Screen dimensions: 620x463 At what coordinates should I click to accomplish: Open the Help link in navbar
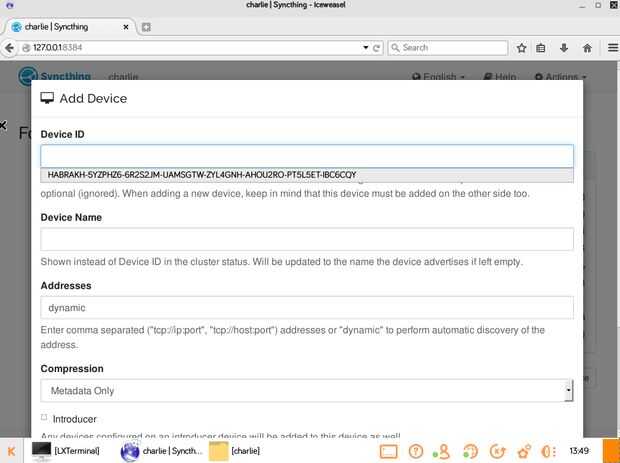[x=500, y=76]
